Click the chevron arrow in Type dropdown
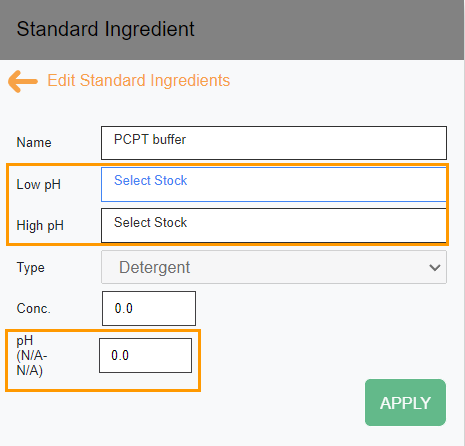The height and width of the screenshot is (446, 465). point(435,267)
